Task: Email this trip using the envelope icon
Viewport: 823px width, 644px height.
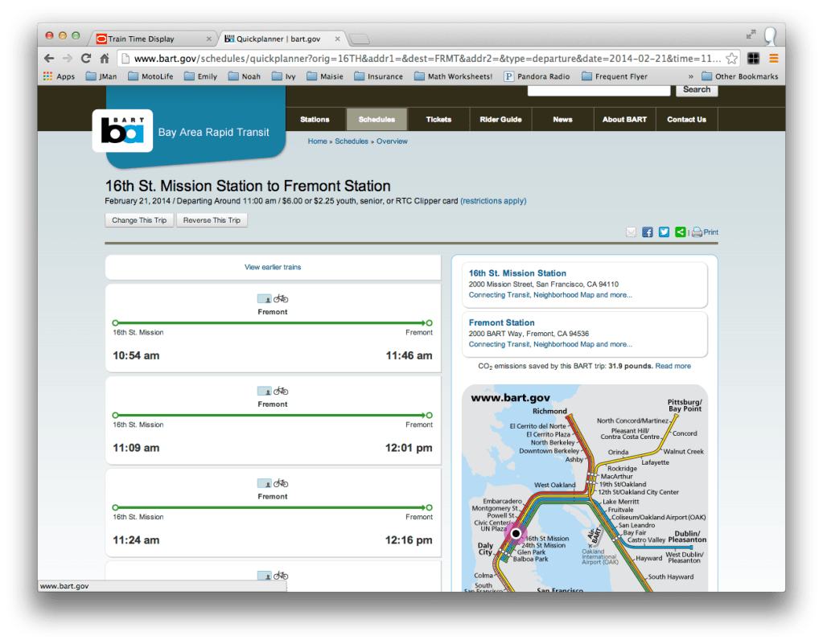Action: pos(631,232)
